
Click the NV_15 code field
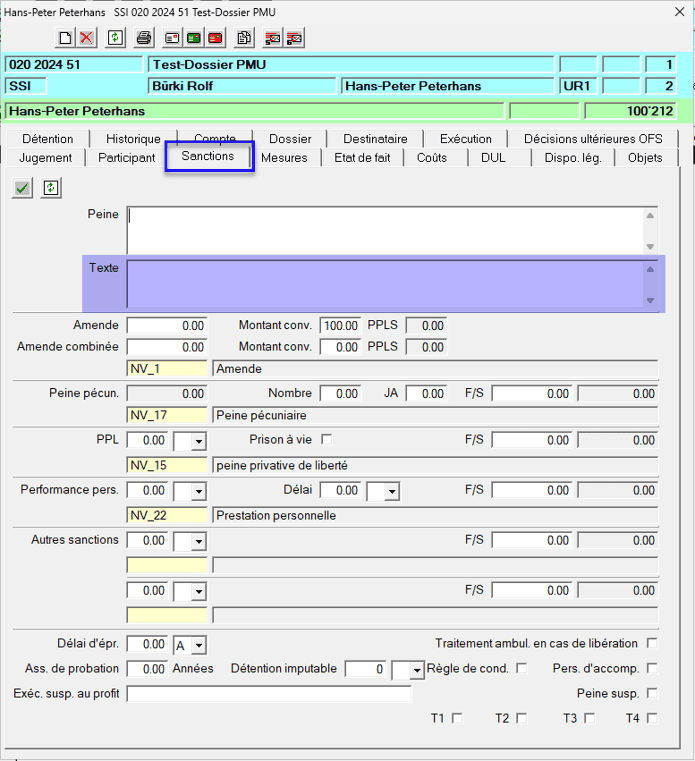[167, 465]
